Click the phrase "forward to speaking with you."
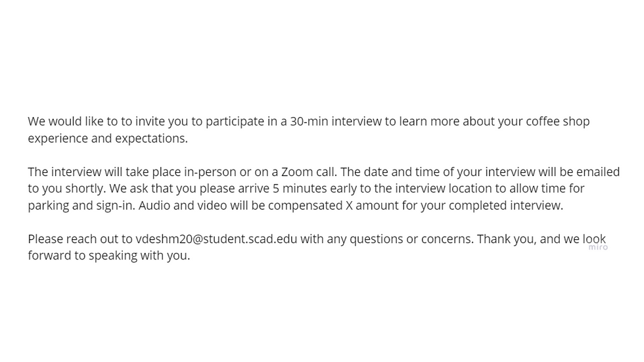 coord(109,256)
